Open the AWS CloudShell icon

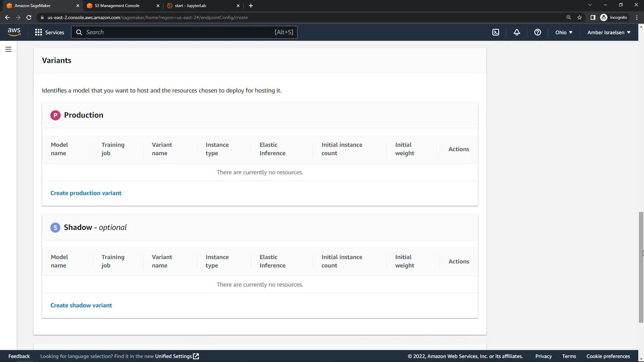(495, 32)
